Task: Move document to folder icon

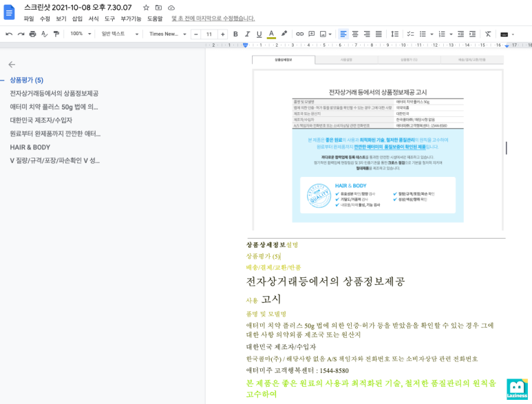Action: [x=158, y=8]
